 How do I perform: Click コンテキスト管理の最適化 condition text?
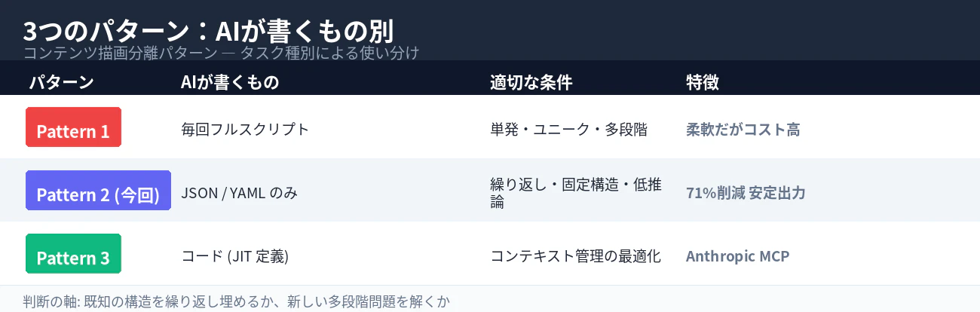pyautogui.click(x=575, y=256)
